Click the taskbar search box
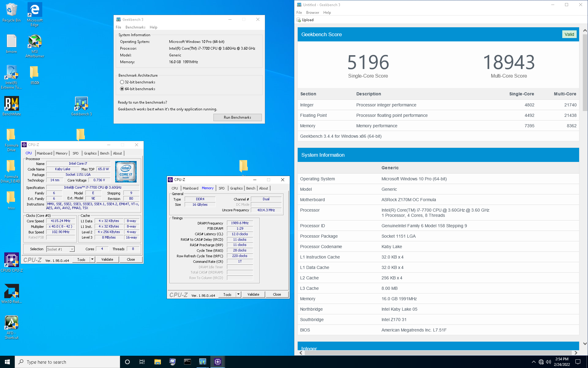Screen dimensions: 588x368 coord(67,362)
